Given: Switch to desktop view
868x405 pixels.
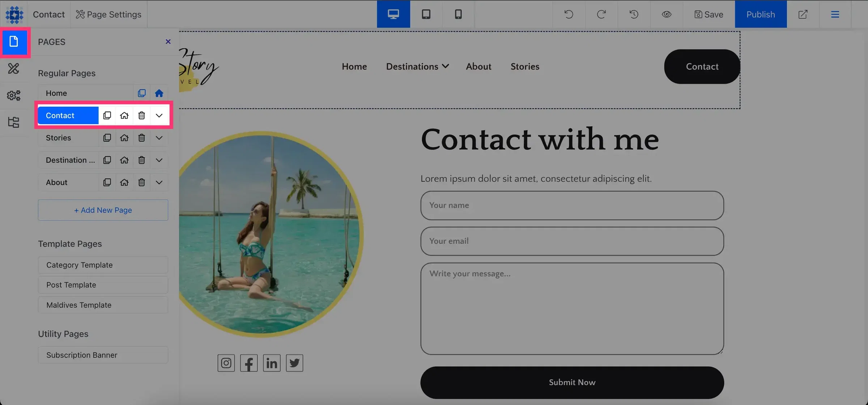Looking at the screenshot, I should (x=393, y=14).
